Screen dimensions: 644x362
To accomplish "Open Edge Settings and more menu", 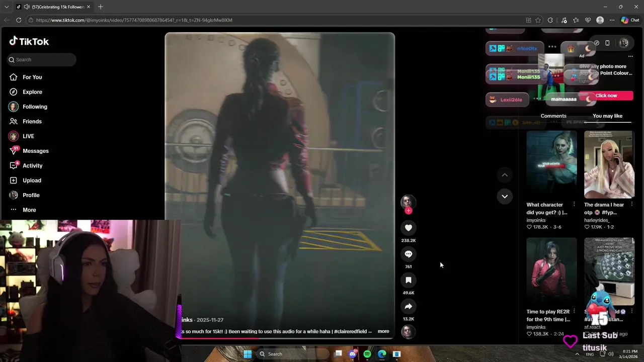I will point(612,20).
